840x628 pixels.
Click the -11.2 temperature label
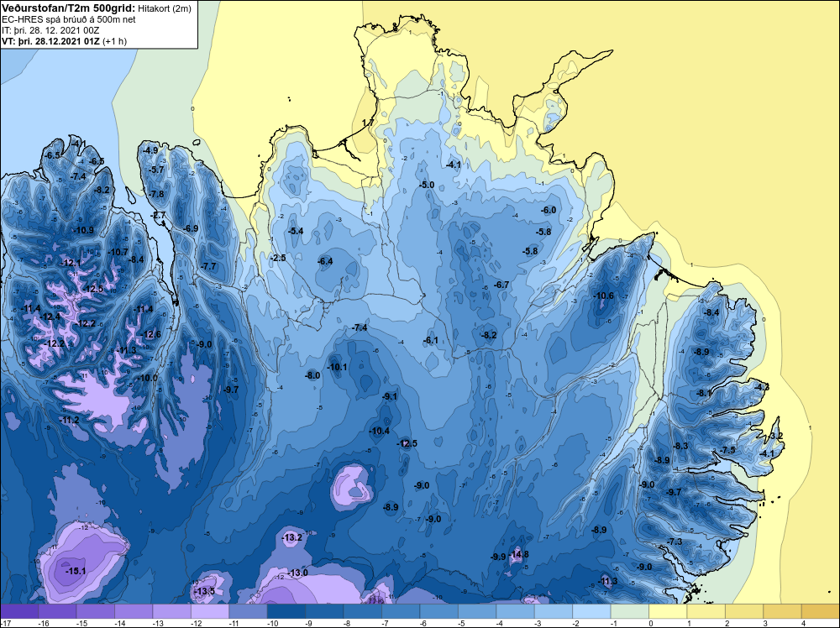click(70, 421)
